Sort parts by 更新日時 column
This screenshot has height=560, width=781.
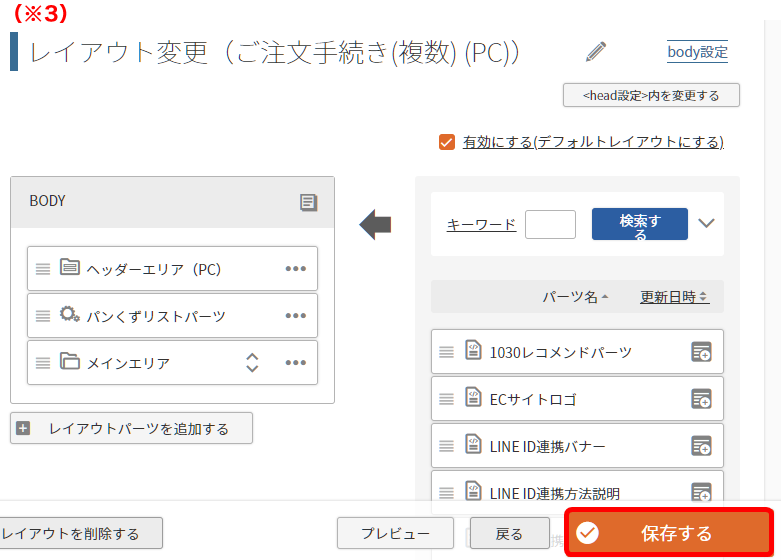pos(674,297)
